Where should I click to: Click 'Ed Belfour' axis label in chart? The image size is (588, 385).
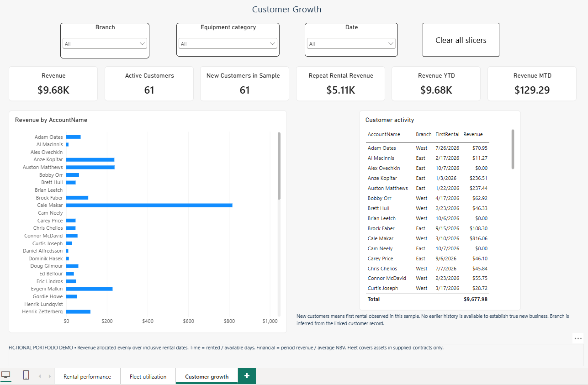51,274
